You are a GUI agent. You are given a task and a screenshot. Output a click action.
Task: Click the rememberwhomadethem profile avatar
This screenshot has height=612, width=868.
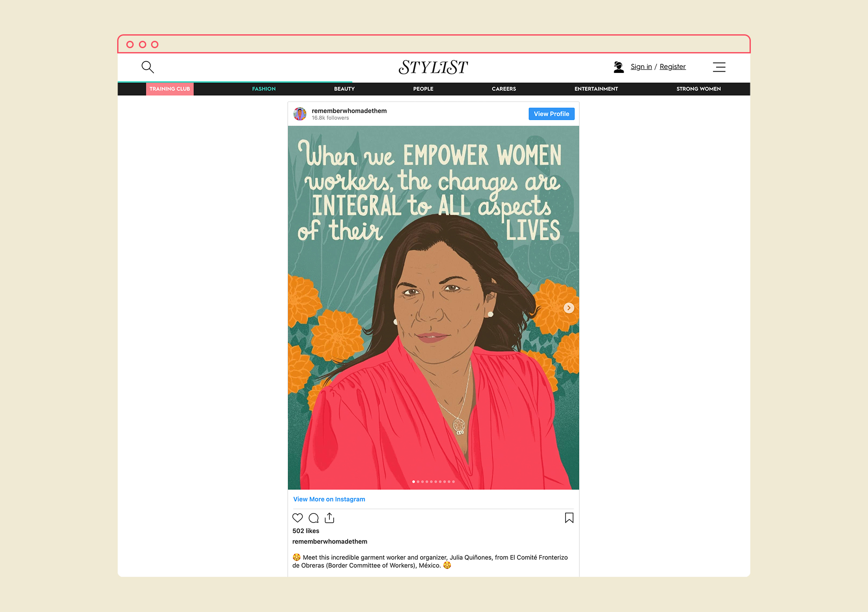300,114
